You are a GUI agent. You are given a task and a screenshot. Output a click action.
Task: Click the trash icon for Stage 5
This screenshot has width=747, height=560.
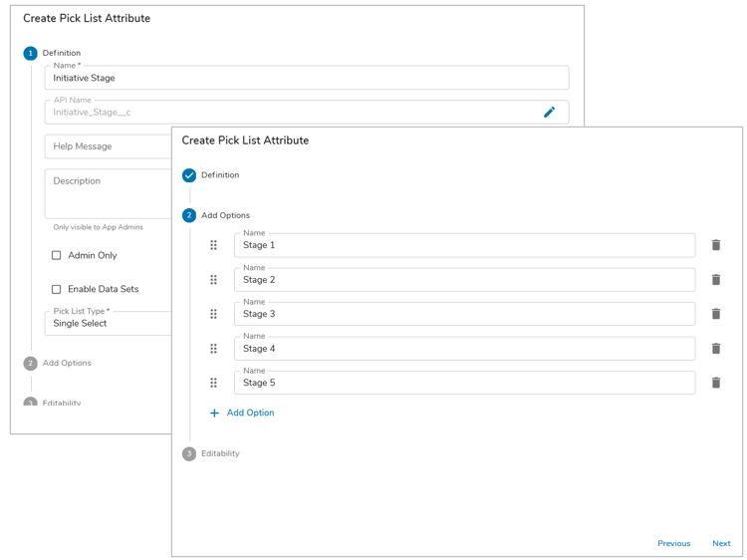[715, 383]
